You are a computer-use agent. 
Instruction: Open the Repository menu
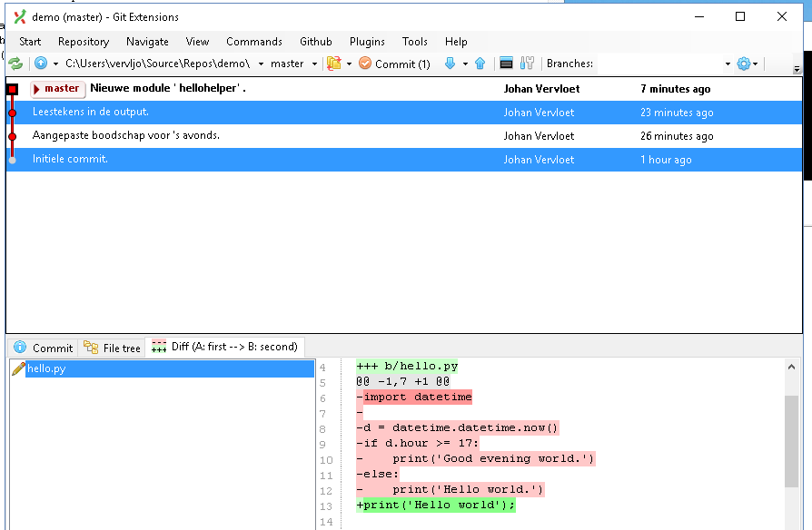[x=84, y=42]
